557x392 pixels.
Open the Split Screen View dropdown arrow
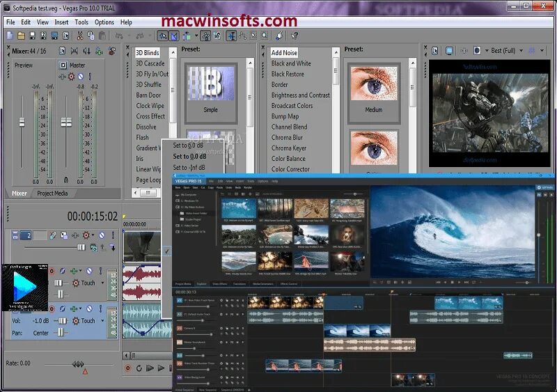487,51
